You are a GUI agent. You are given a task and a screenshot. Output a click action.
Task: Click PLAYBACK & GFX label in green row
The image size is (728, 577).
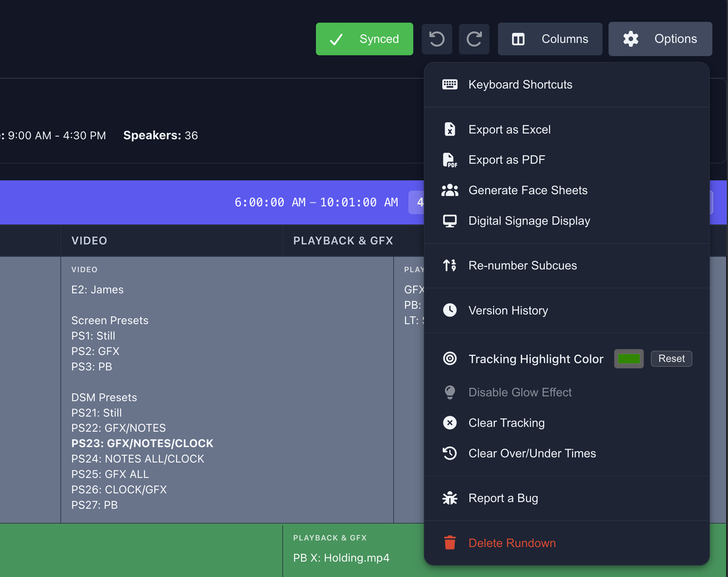point(330,538)
